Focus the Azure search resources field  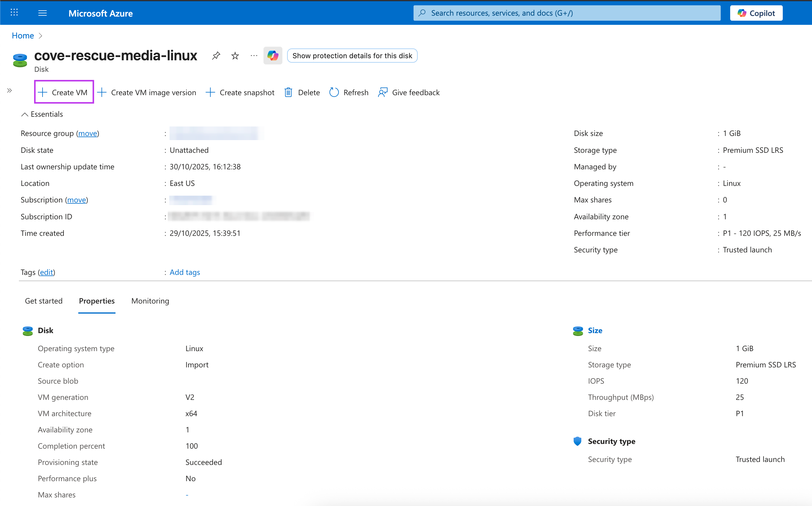point(567,13)
